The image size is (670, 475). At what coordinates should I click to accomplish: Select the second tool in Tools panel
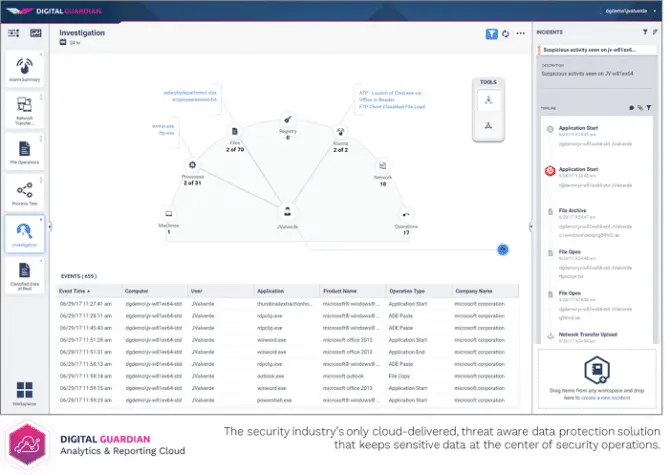(488, 125)
